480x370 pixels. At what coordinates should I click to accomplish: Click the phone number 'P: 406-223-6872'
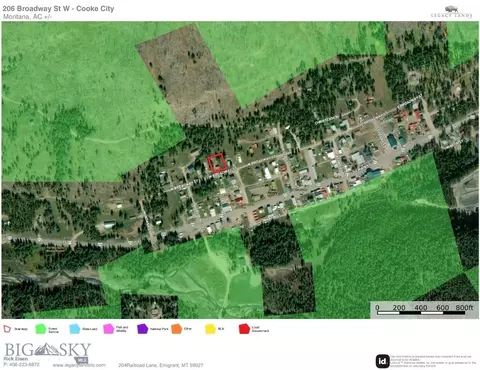click(x=21, y=364)
